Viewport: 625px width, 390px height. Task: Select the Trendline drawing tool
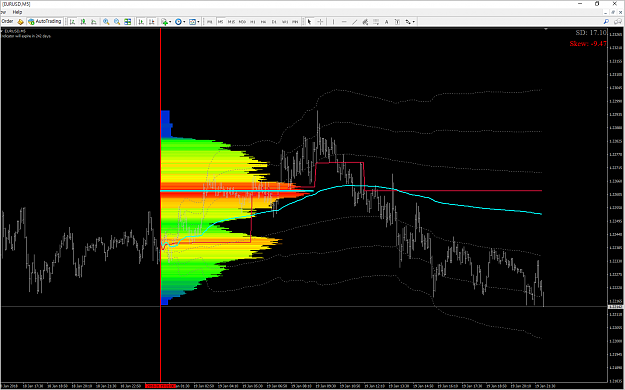[x=355, y=22]
